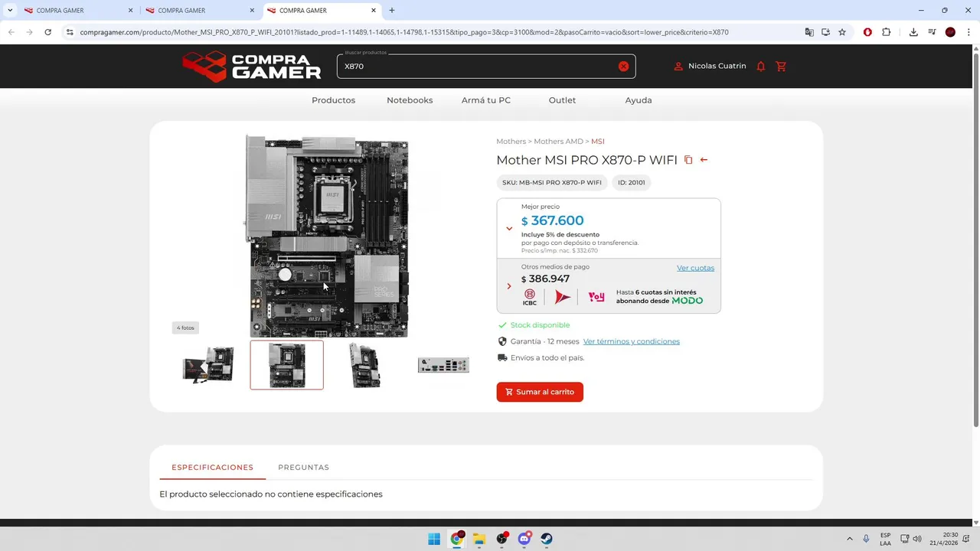The image size is (980, 551).
Task: Click the Nicolas Cuatrin account name
Action: (717, 67)
